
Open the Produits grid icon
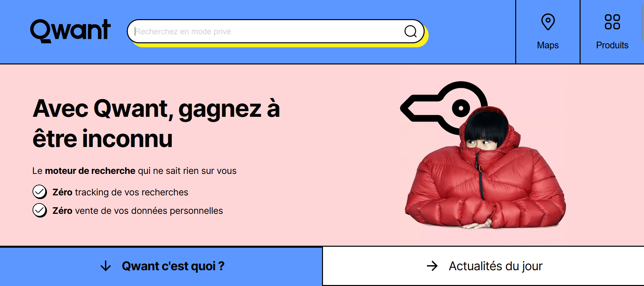612,22
